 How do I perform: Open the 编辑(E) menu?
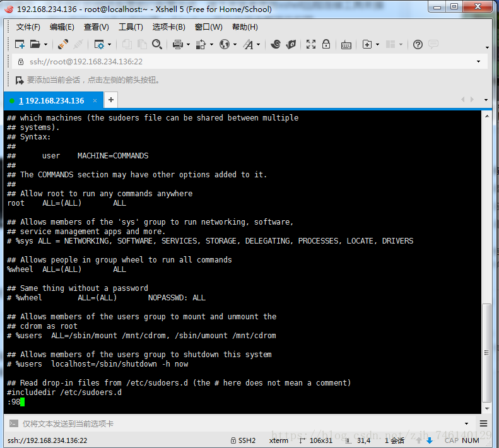point(62,27)
